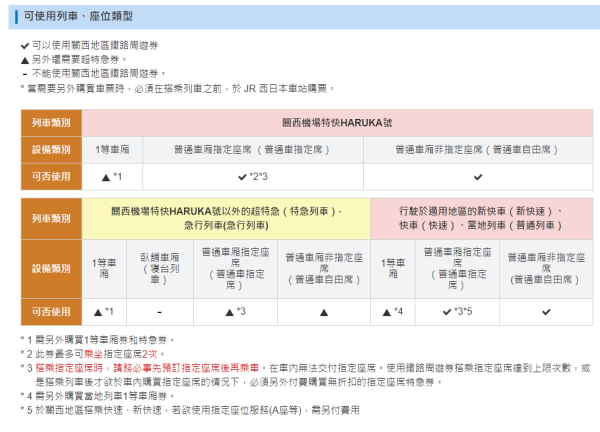
Task: Click the ▲*4 symbol in the second table
Action: point(392,312)
